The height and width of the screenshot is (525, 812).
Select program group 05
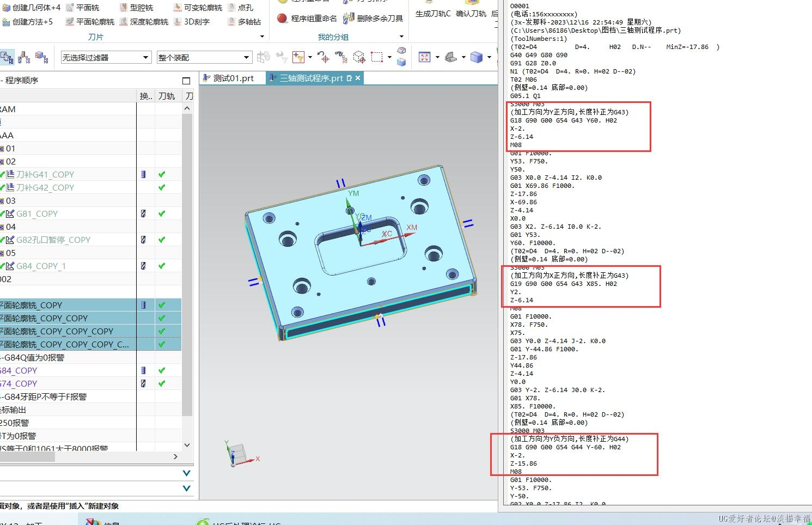10,253
